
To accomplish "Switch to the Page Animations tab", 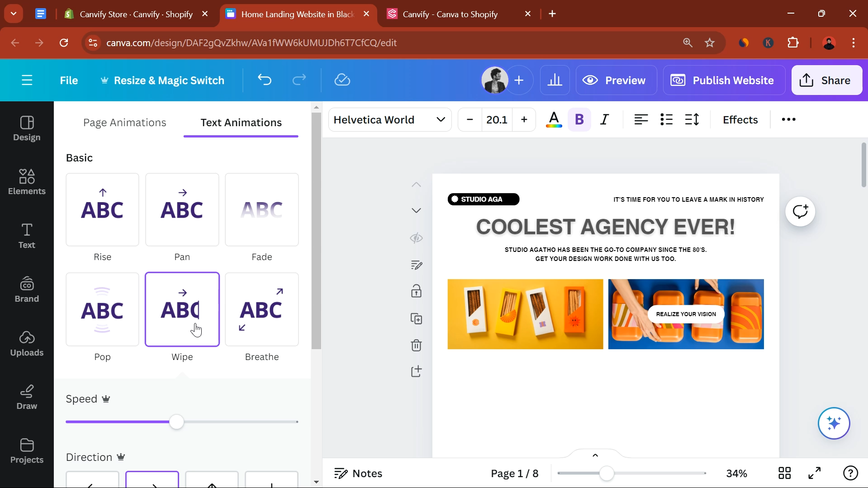I will (124, 123).
